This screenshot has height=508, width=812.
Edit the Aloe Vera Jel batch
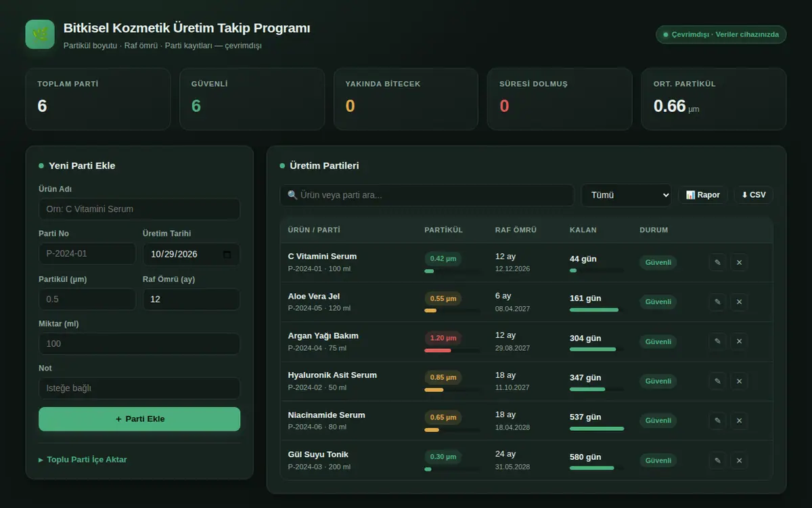[x=718, y=302]
